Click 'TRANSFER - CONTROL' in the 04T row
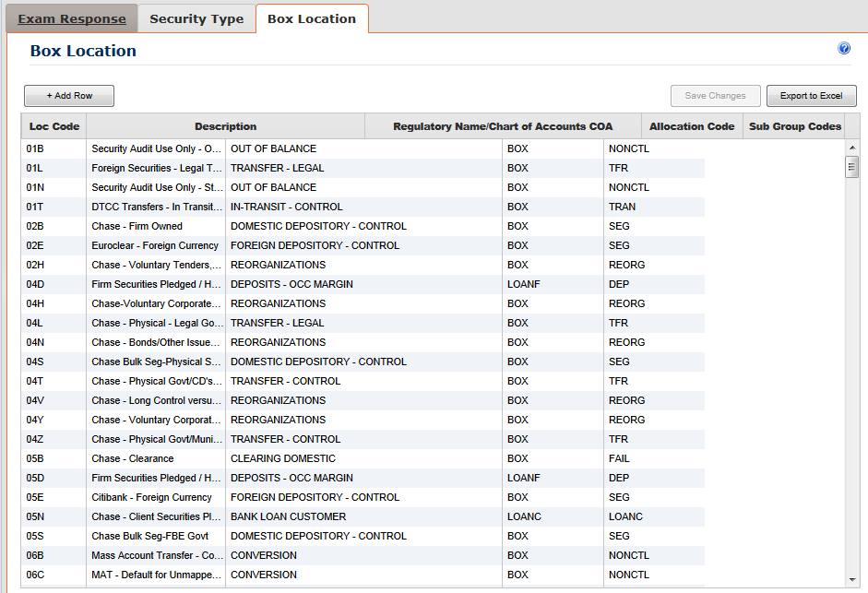 click(x=286, y=382)
